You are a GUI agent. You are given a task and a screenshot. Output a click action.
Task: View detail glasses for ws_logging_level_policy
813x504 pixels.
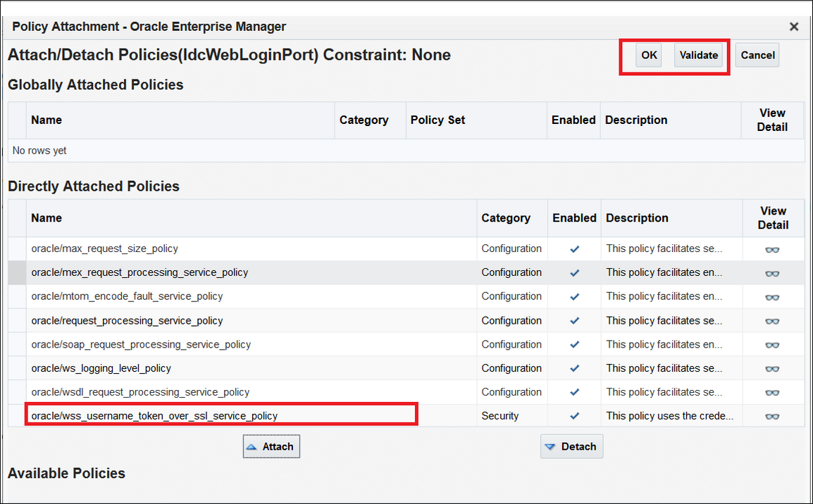[772, 369]
